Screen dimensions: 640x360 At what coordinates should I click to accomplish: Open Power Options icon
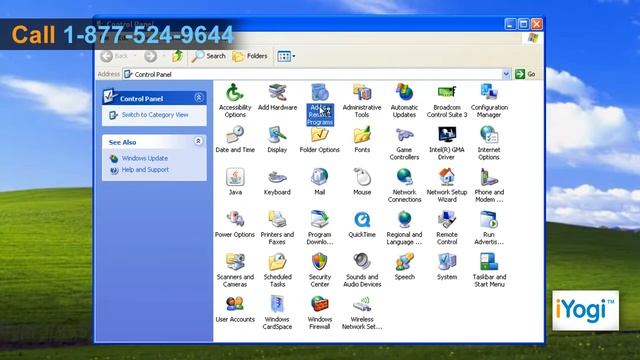point(235,224)
